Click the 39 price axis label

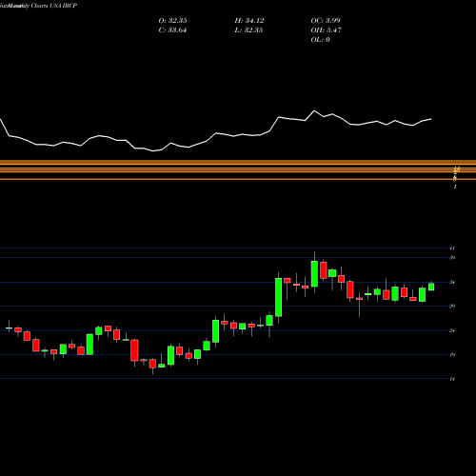click(452, 257)
